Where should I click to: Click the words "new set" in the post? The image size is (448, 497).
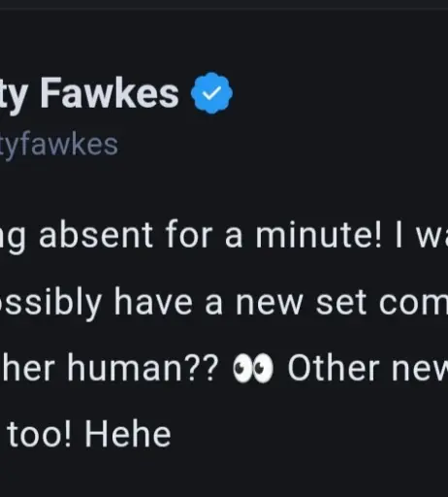302,303
